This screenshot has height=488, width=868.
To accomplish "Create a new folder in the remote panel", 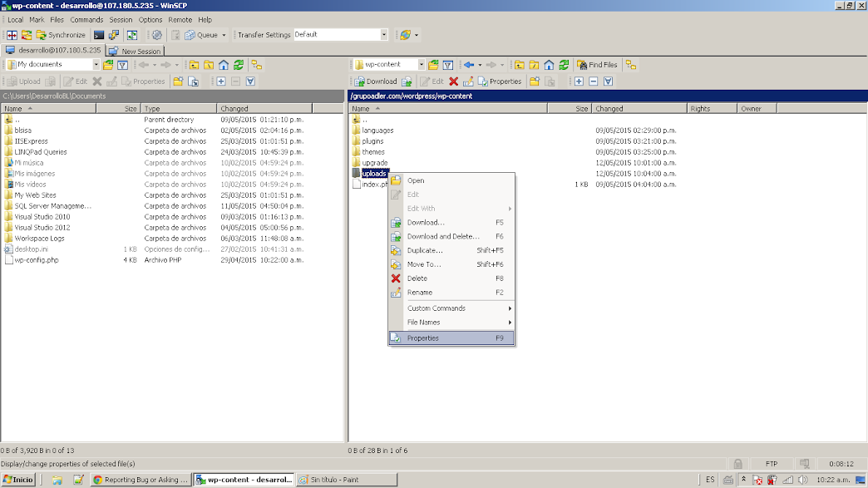I will pyautogui.click(x=535, y=81).
